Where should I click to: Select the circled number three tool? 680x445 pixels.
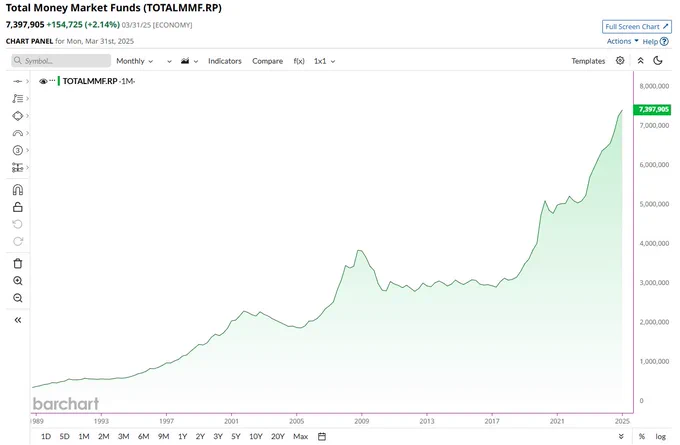17,151
